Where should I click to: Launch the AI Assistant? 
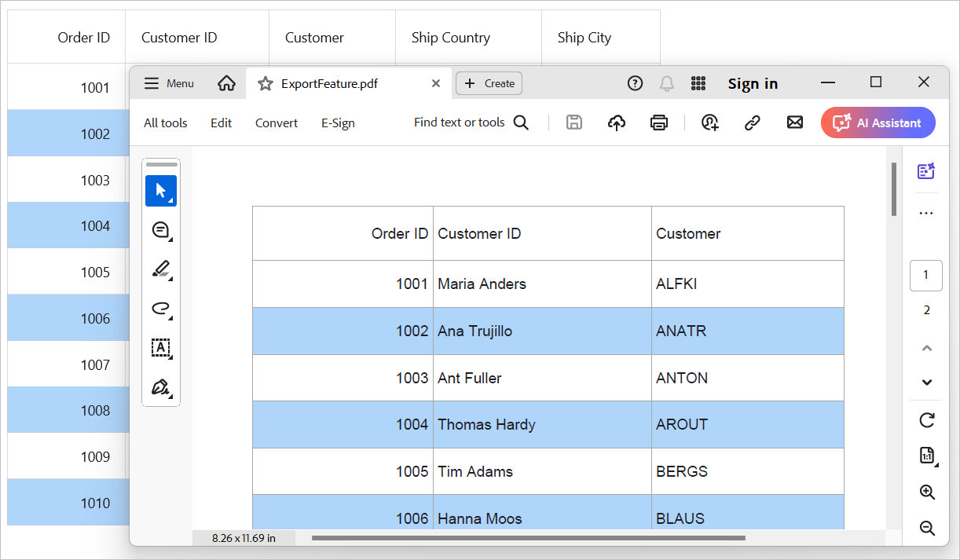pyautogui.click(x=878, y=123)
